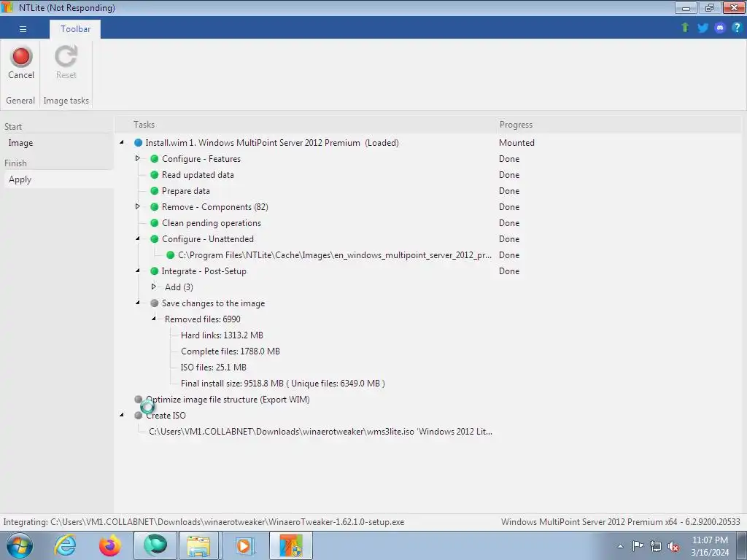This screenshot has width=747, height=560.
Task: Open the hamburger menu
Action: click(23, 29)
